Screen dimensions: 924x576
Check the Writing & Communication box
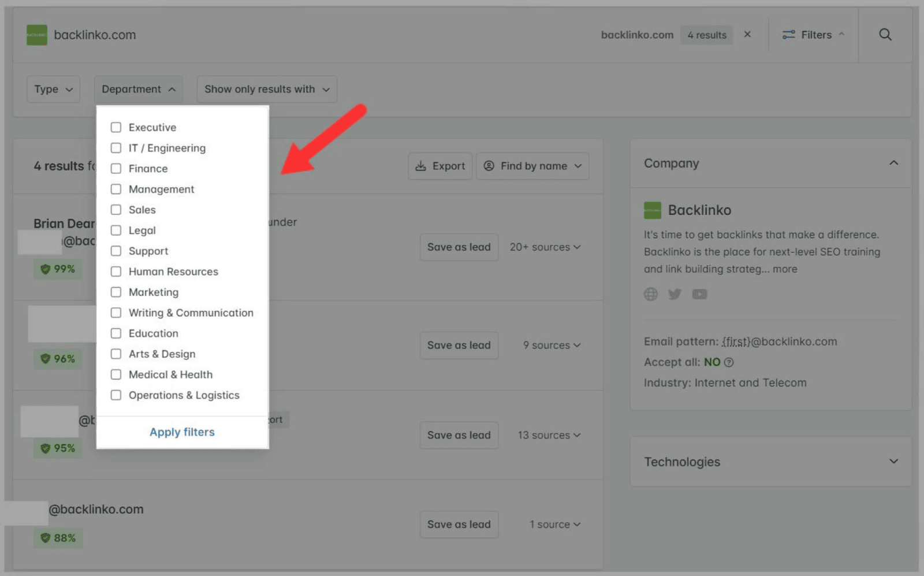(116, 313)
